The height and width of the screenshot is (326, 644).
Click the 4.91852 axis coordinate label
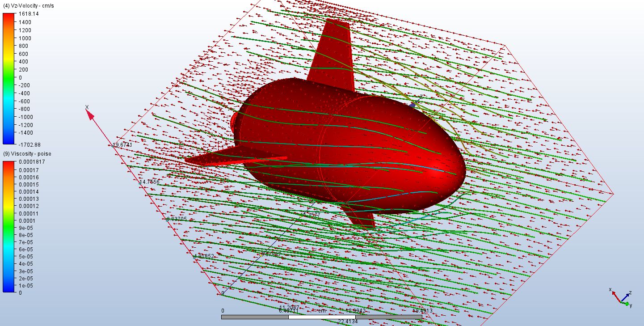(x=203, y=256)
